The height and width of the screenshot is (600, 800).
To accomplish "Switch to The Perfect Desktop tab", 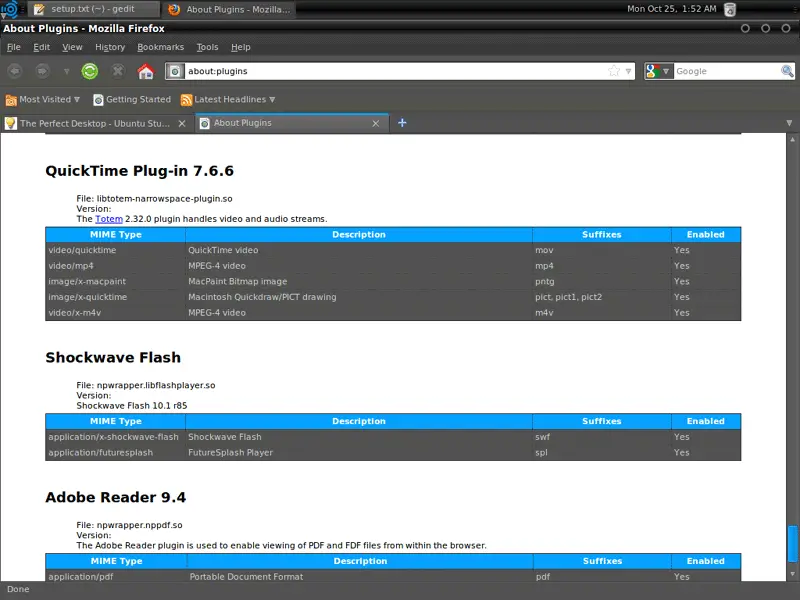I will tap(96, 123).
